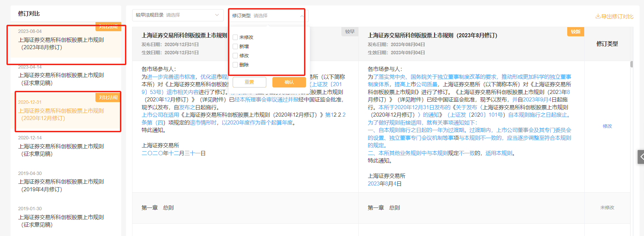
Task: Select 2019-01-30 rule draft (征求意见稿)
Action: tap(66, 217)
